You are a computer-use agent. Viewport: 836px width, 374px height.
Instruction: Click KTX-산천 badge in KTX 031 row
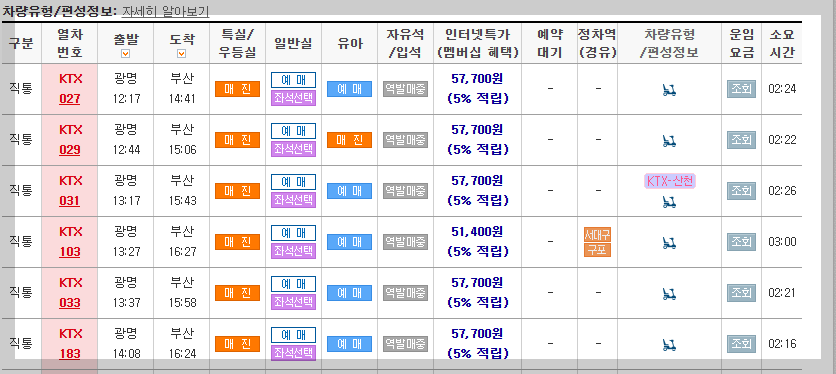(670, 181)
